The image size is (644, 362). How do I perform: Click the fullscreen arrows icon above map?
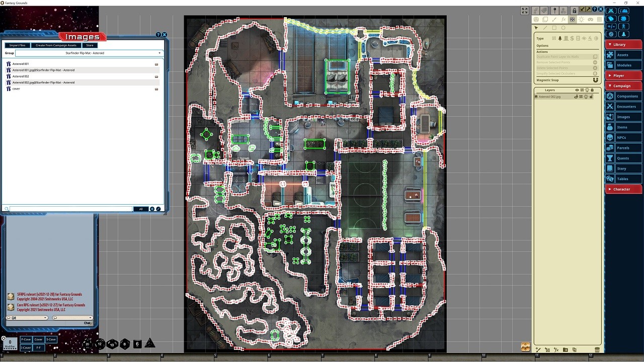coord(524,11)
